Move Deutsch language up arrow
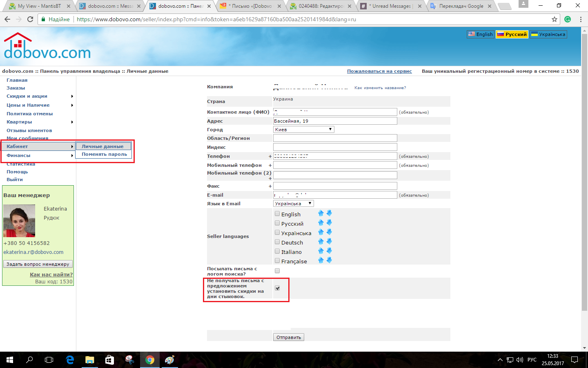Image resolution: width=588 pixels, height=368 pixels. coord(321,241)
